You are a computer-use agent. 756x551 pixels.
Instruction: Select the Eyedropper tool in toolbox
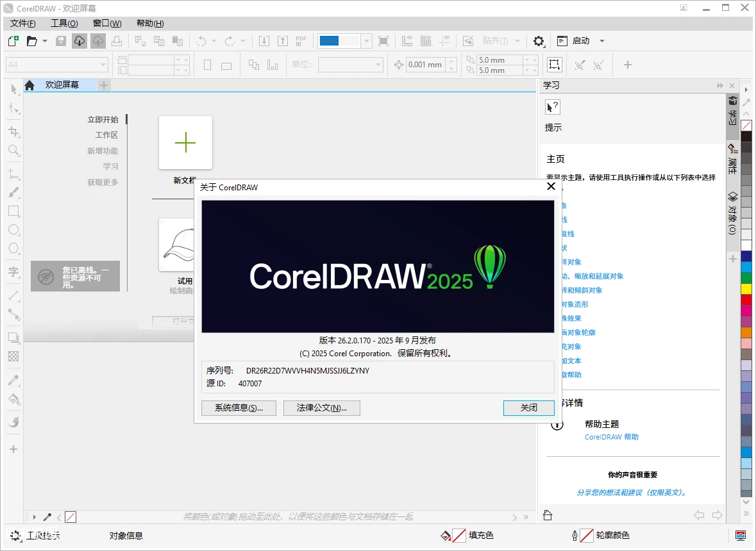(13, 380)
